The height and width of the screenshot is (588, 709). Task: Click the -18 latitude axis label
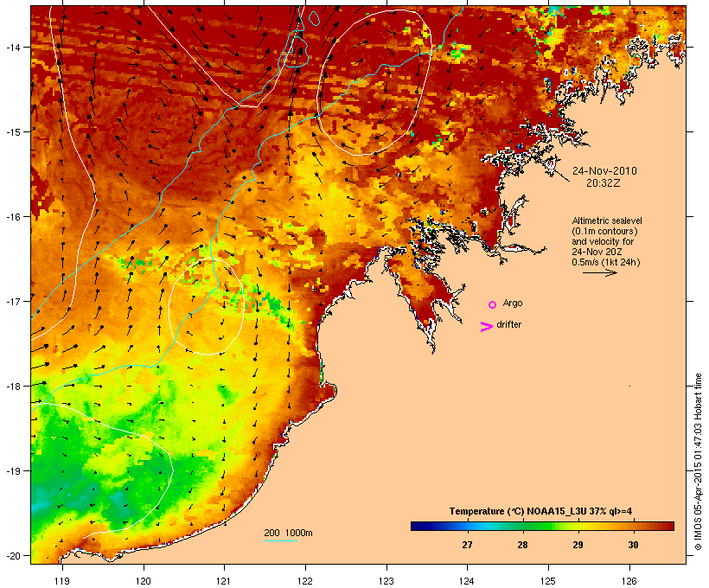click(x=12, y=387)
